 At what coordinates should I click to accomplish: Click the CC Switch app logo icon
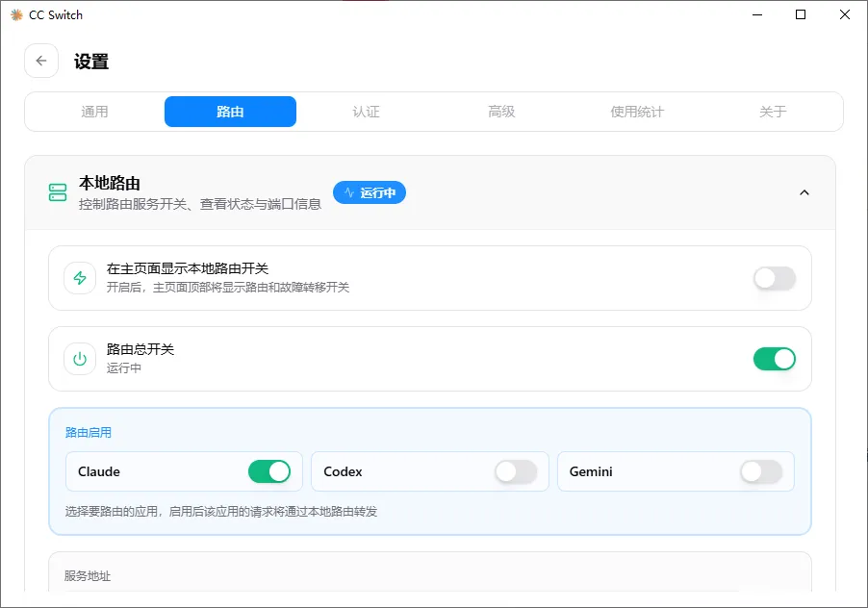coord(16,15)
